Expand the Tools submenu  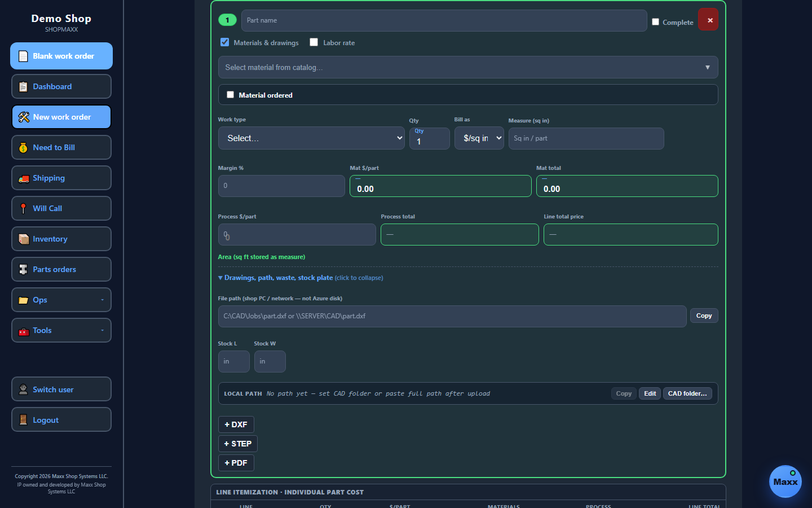(61, 330)
